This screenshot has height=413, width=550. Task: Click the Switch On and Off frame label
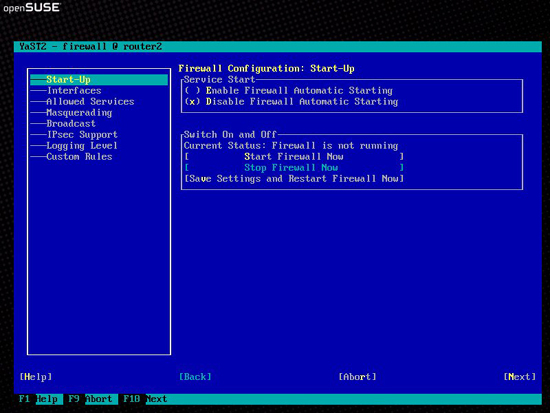(230, 135)
